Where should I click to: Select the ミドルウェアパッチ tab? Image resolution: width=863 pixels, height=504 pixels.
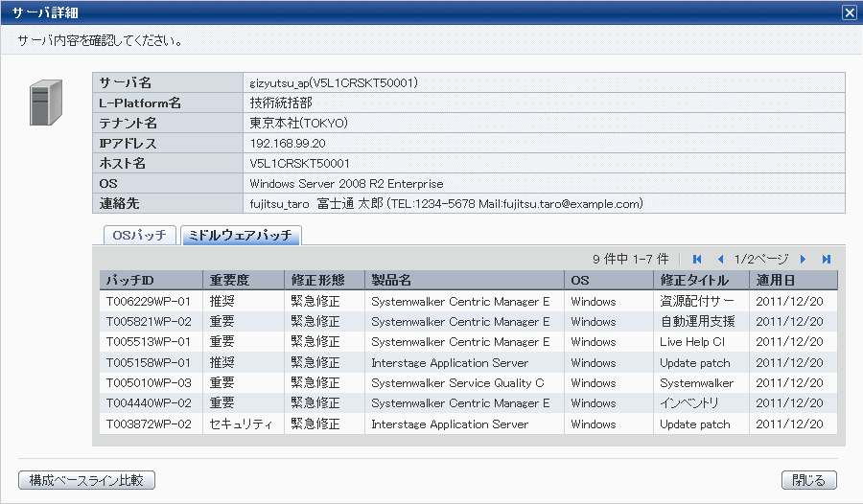click(241, 235)
